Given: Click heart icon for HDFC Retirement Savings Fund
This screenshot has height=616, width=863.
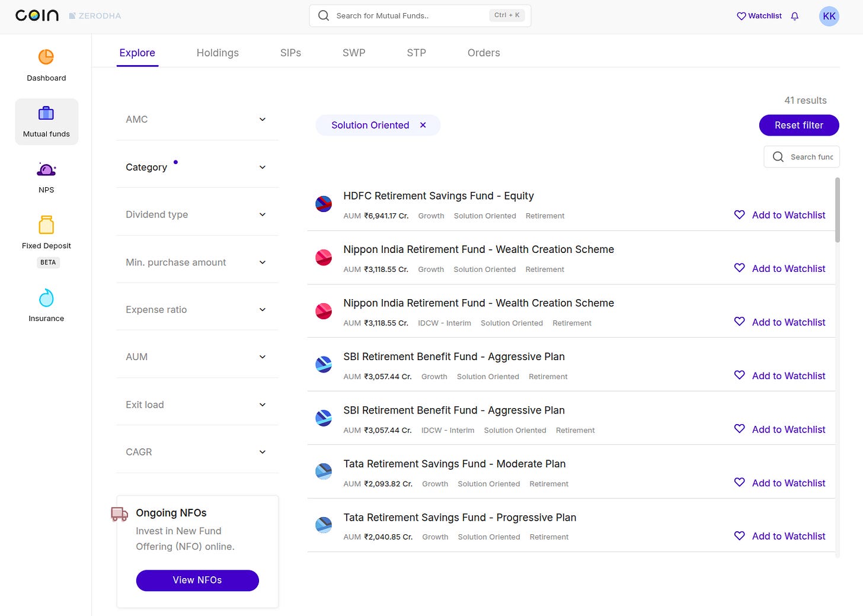Looking at the screenshot, I should [739, 214].
